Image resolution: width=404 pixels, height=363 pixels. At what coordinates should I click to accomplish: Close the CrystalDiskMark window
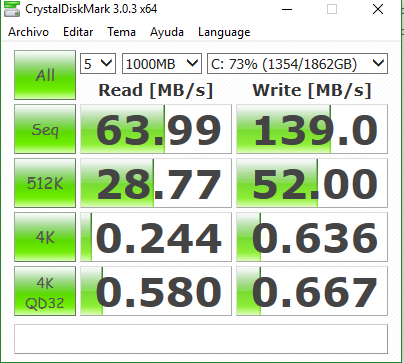(378, 9)
